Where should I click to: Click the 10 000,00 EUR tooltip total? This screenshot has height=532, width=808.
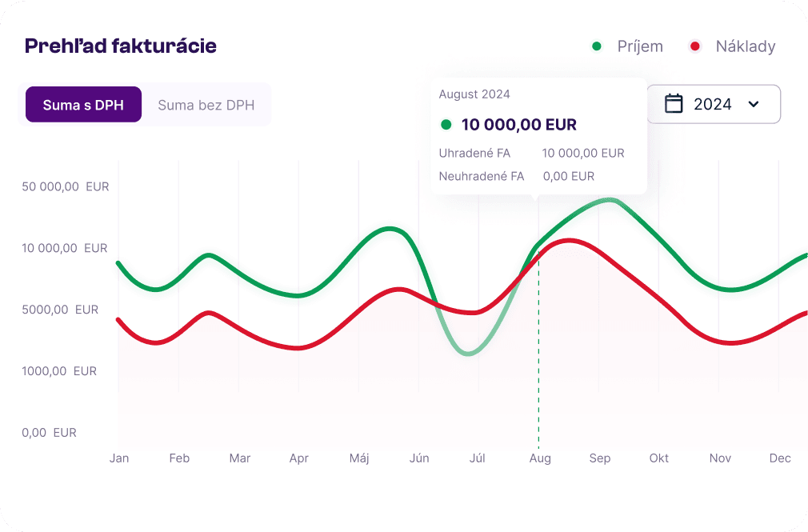pos(518,125)
